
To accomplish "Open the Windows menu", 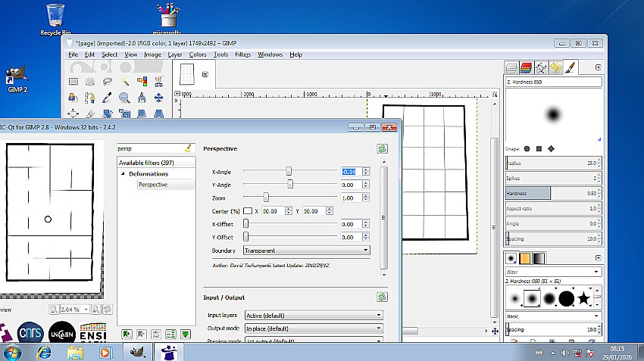I will [270, 54].
